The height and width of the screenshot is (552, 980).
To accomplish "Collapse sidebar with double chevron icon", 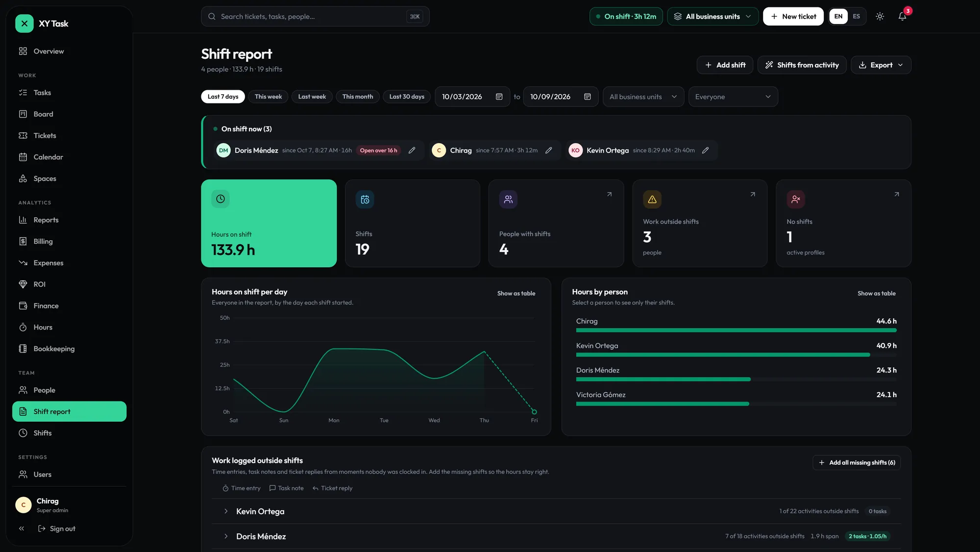I will (x=22, y=528).
